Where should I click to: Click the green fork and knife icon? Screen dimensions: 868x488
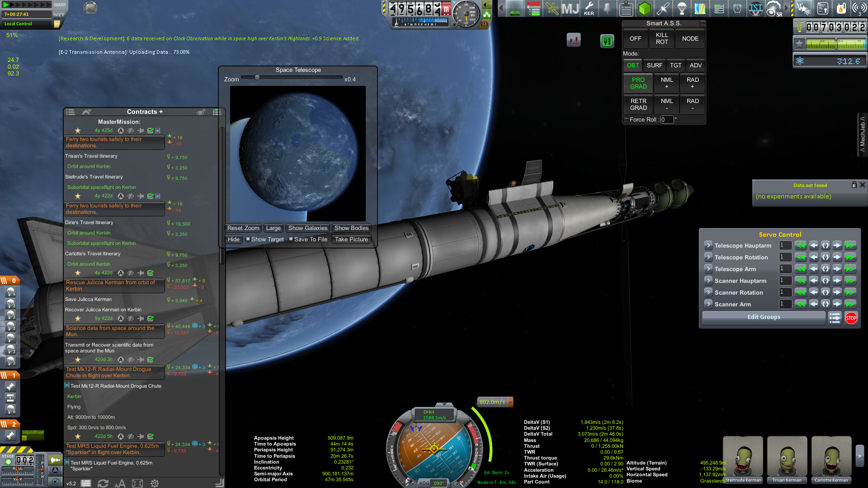point(607,41)
